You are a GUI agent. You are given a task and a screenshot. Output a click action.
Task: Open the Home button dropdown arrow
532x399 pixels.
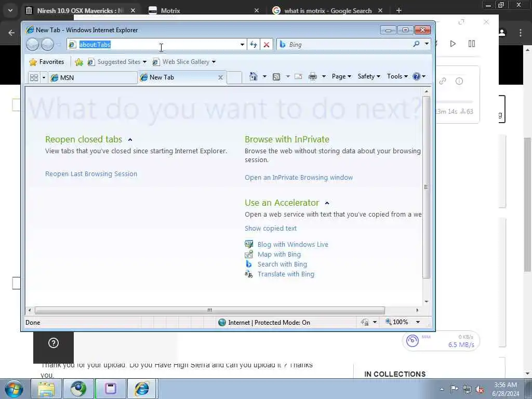(264, 76)
